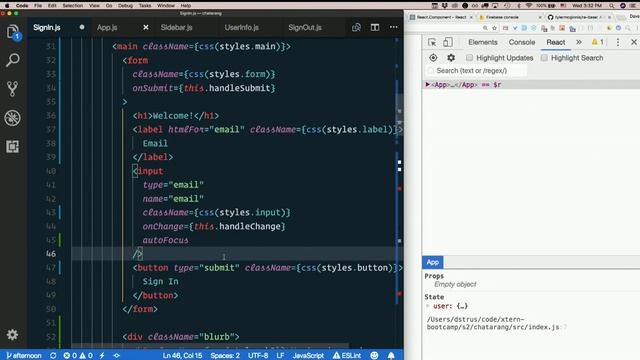The height and width of the screenshot is (360, 640).
Task: Switch to the App.js editor tab
Action: click(x=107, y=27)
